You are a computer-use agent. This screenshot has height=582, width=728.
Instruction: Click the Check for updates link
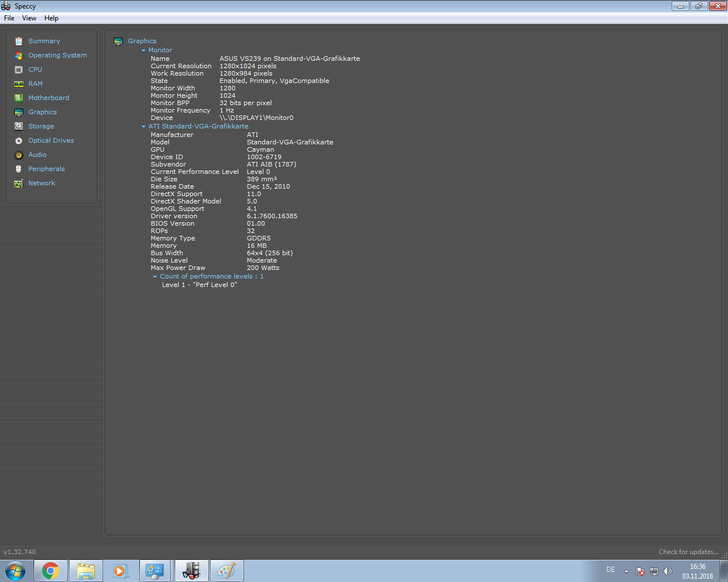pyautogui.click(x=688, y=552)
